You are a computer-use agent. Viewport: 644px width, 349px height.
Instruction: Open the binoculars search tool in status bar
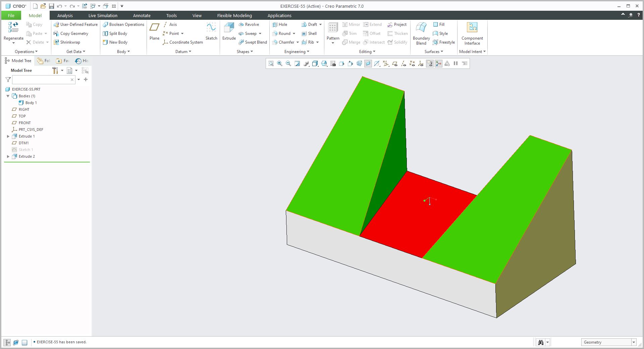click(x=541, y=342)
